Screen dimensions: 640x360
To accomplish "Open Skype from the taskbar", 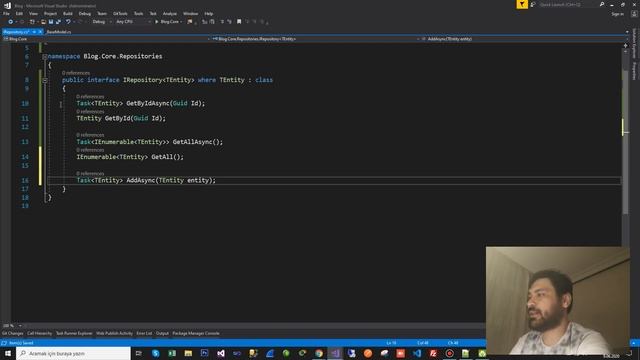I will pos(156,353).
